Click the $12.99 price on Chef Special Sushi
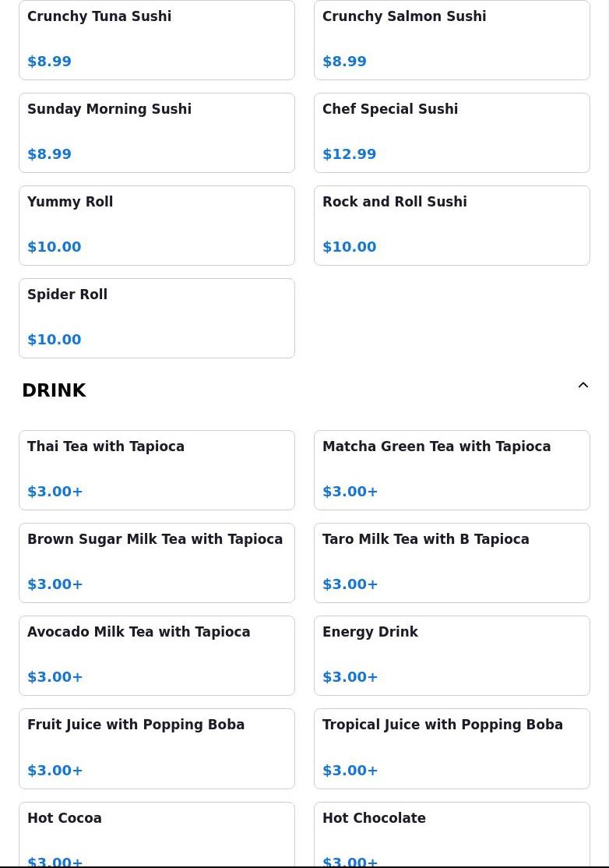The image size is (609, 868). [x=350, y=154]
